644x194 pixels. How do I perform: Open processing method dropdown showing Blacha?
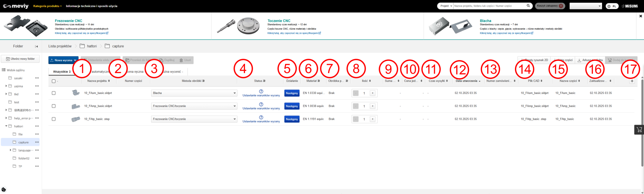194,93
